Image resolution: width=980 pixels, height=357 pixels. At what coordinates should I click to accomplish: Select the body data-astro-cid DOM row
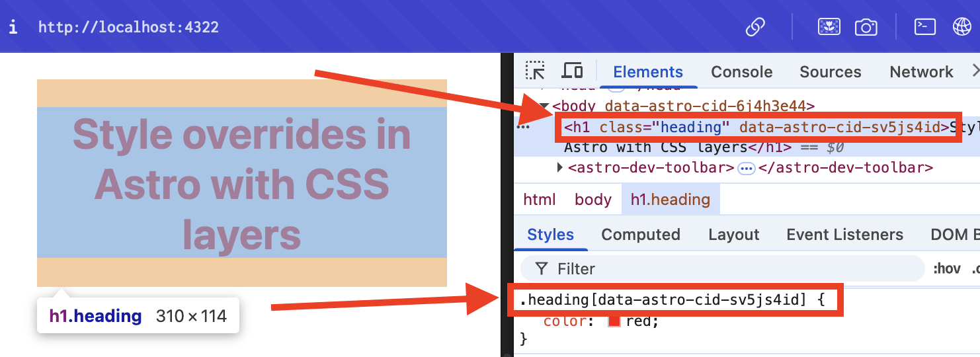pos(747,106)
